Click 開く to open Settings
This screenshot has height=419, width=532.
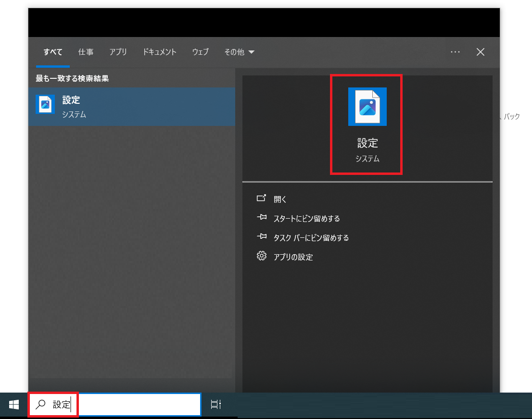[x=280, y=199]
